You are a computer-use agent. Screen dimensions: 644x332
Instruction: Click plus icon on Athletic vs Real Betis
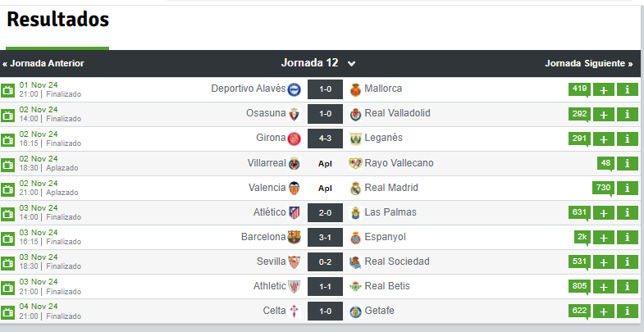click(x=603, y=286)
